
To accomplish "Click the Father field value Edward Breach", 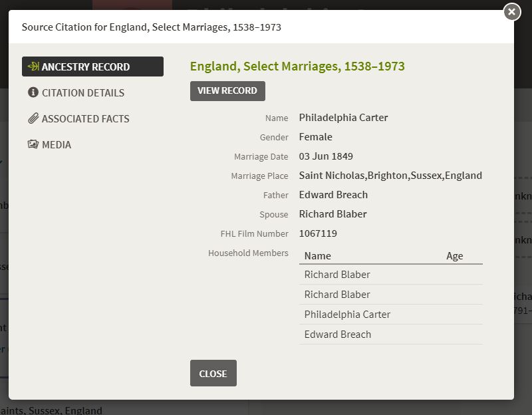I will [333, 195].
